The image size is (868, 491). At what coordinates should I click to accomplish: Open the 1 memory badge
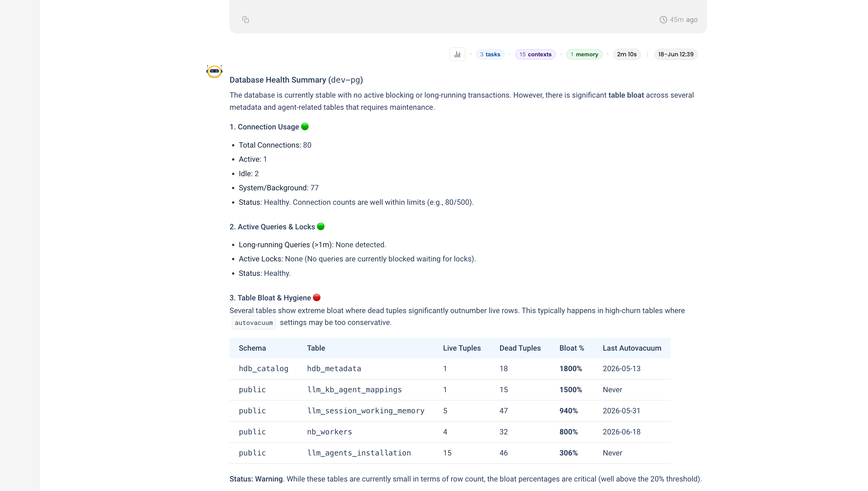[584, 54]
